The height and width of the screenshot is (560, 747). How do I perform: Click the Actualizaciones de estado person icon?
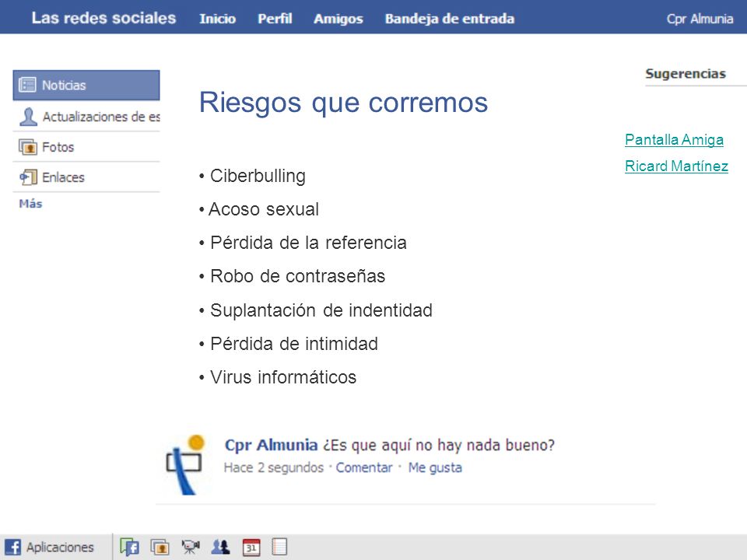(x=28, y=116)
